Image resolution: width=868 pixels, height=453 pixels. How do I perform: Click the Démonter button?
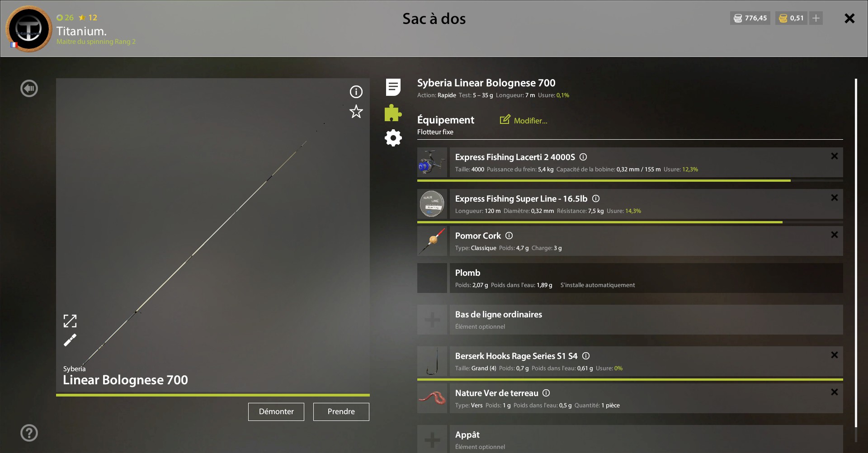276,412
